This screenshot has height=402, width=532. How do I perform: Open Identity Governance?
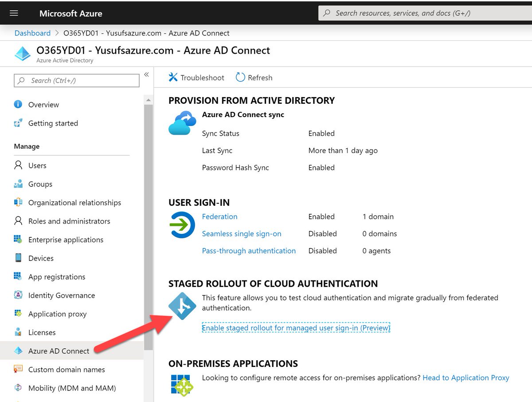[x=62, y=295]
